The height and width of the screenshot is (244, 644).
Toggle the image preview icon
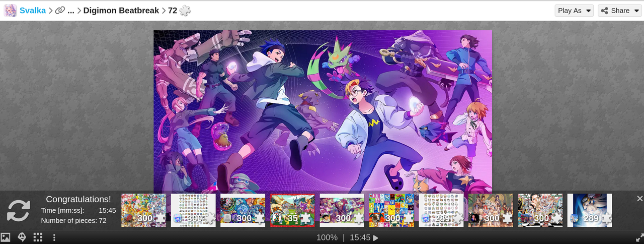coord(6,237)
